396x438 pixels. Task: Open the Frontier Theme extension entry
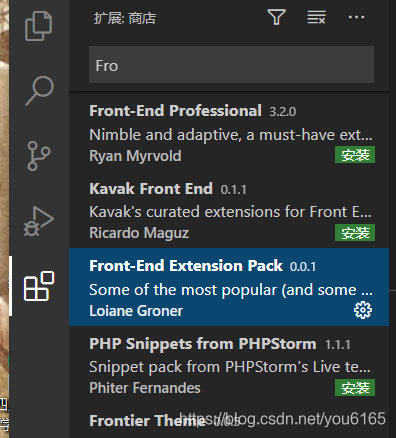229,421
